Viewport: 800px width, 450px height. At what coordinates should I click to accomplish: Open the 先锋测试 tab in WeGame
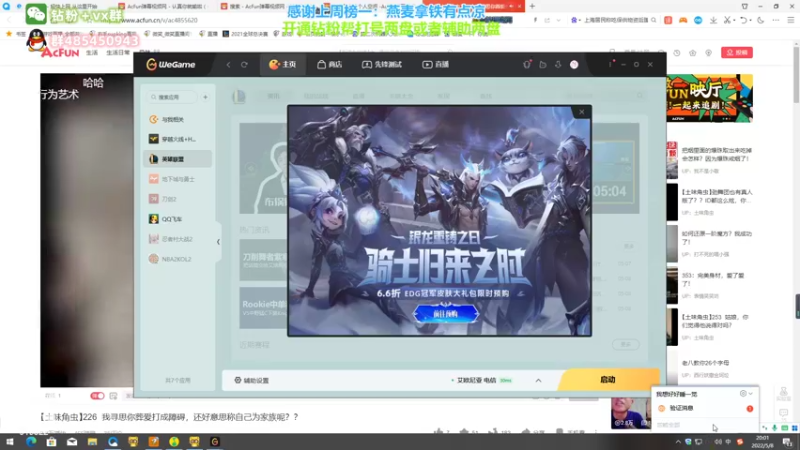click(x=382, y=64)
